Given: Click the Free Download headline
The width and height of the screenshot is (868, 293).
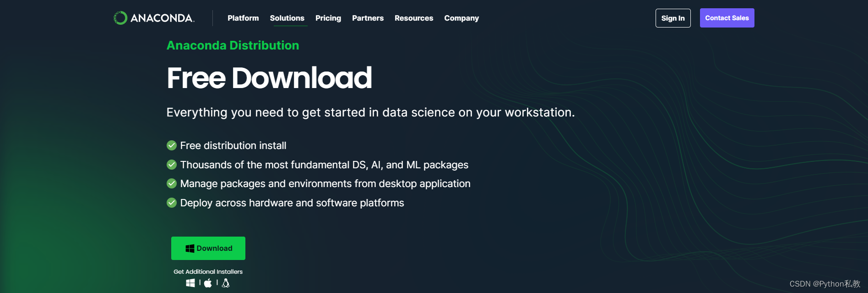Looking at the screenshot, I should coord(269,77).
